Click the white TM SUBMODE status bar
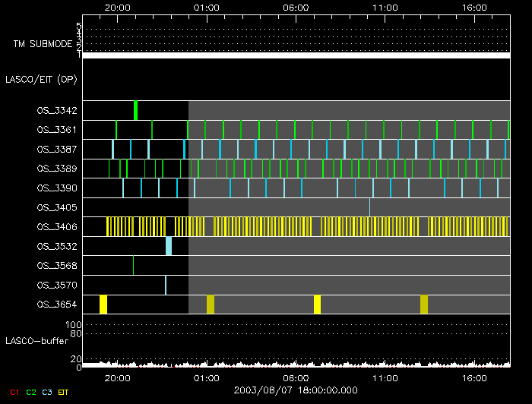This screenshot has height=404, width=532. 296,55
